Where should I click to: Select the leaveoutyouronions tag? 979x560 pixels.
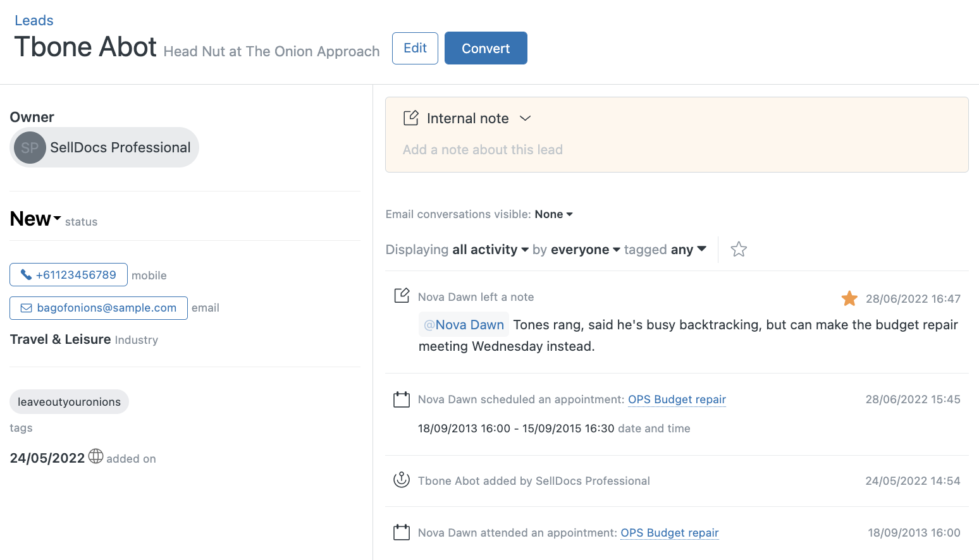[68, 401]
